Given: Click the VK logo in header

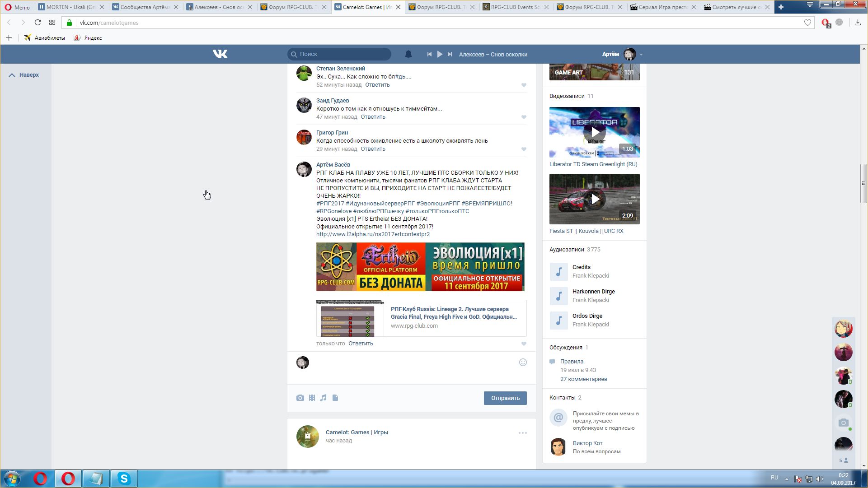Looking at the screenshot, I should pyautogui.click(x=220, y=54).
